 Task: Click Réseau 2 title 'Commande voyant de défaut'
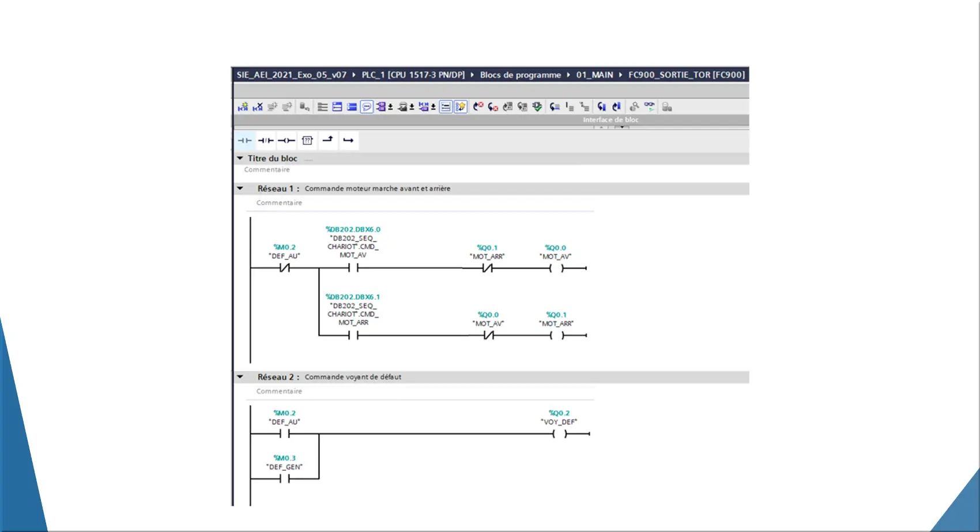click(353, 377)
